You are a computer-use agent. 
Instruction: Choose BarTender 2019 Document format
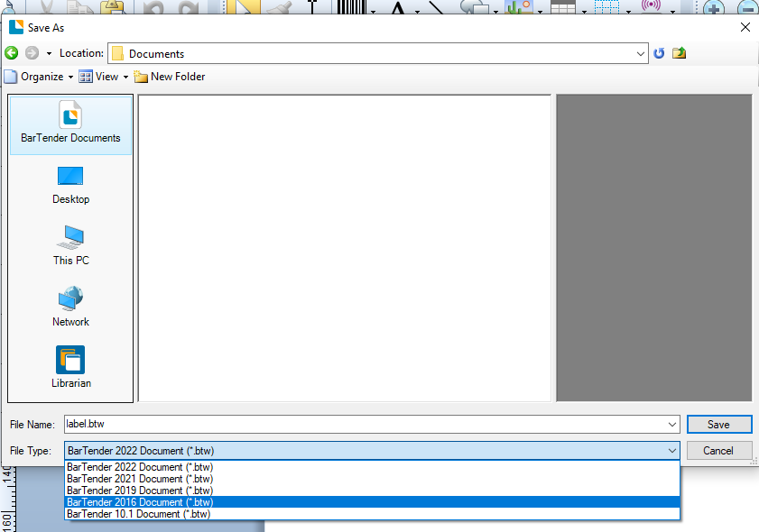click(372, 491)
